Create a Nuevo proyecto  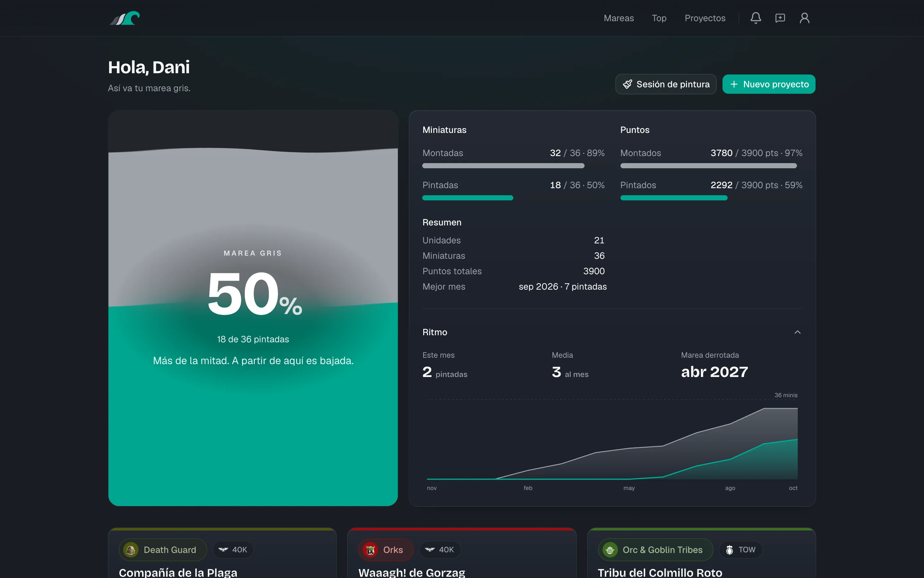[x=769, y=84]
